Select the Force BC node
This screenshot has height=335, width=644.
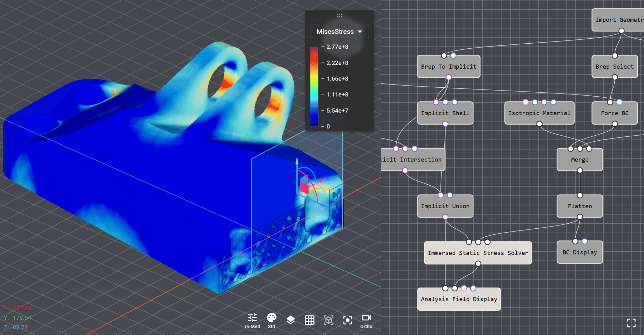coord(615,113)
